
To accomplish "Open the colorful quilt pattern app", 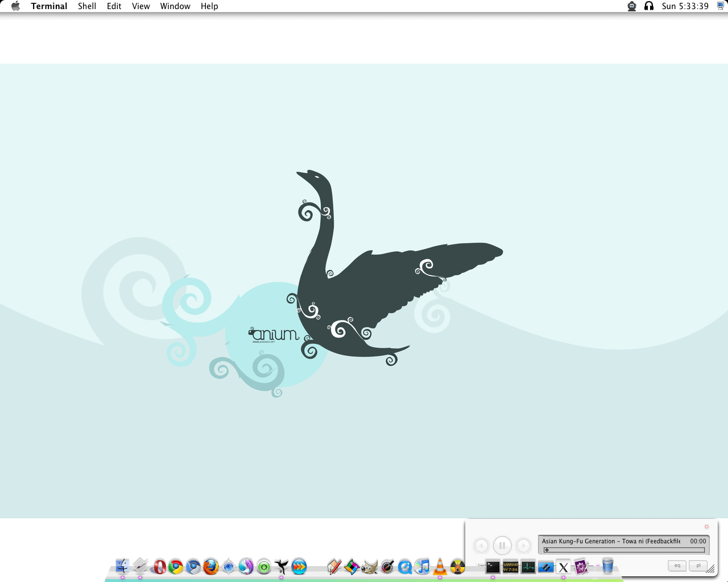I will point(351,567).
